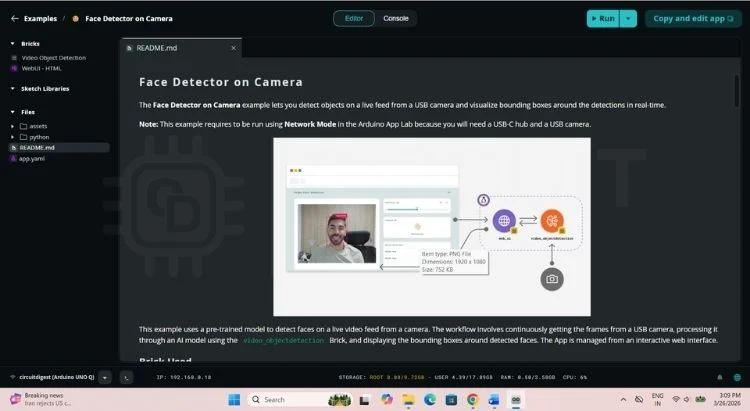Open the Run button dropdown arrow

pyautogui.click(x=628, y=19)
